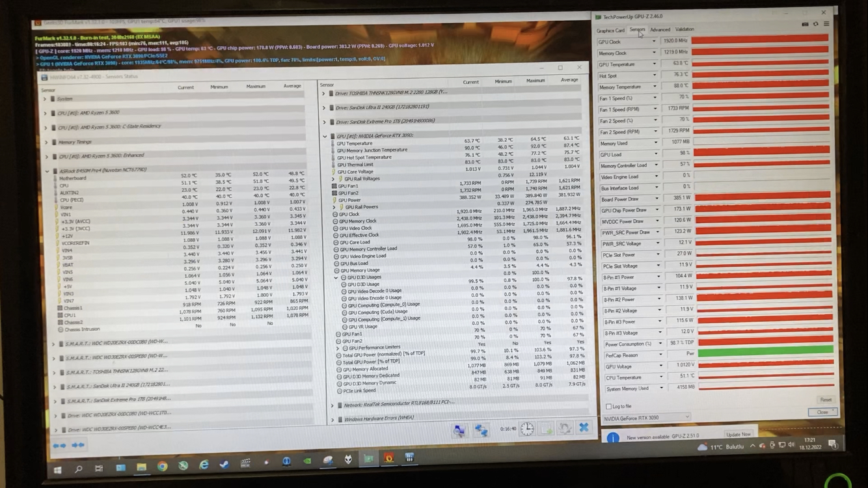This screenshot has height=488, width=868.
Task: Collapse ASRock B450M Pro4 sensor node
Action: point(47,170)
